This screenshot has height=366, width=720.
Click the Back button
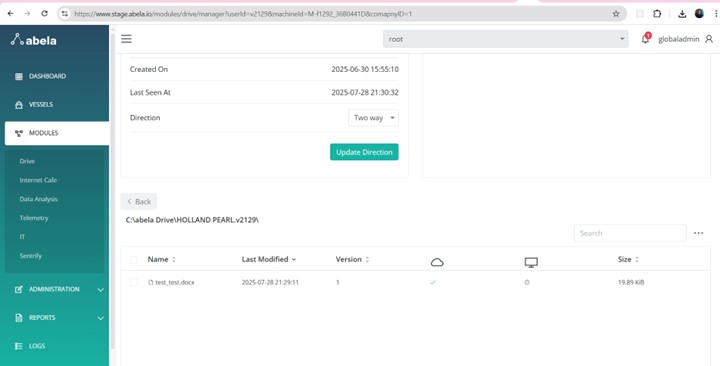(x=139, y=202)
